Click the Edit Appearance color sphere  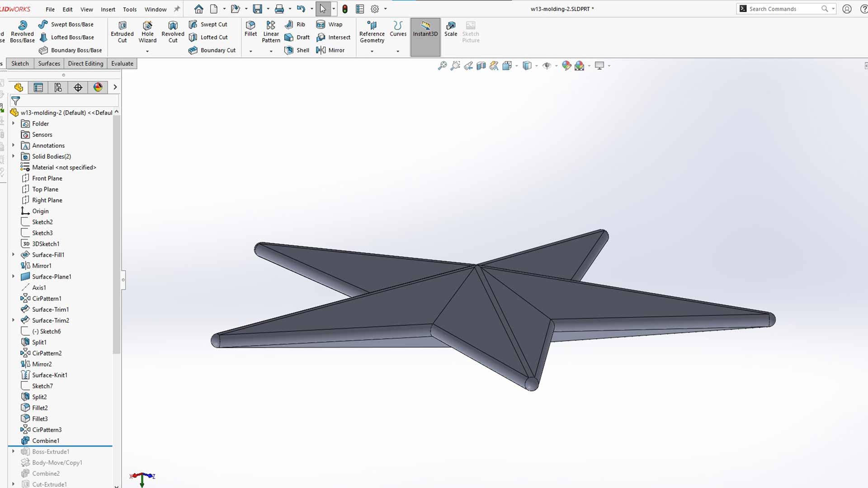pos(566,66)
